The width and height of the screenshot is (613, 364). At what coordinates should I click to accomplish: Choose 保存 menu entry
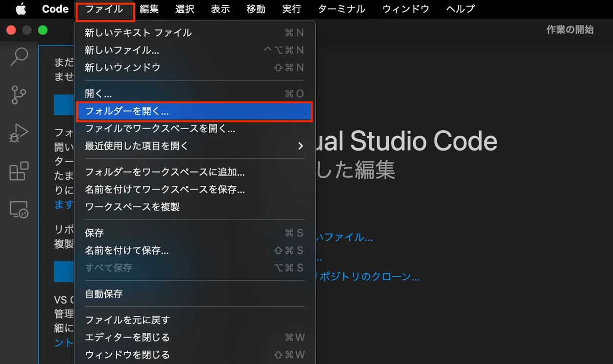tap(195, 233)
